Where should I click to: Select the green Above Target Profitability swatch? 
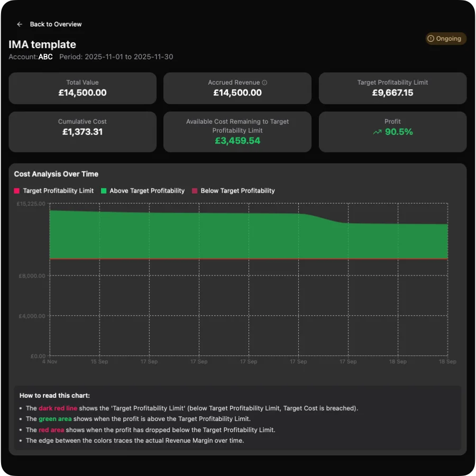click(104, 191)
